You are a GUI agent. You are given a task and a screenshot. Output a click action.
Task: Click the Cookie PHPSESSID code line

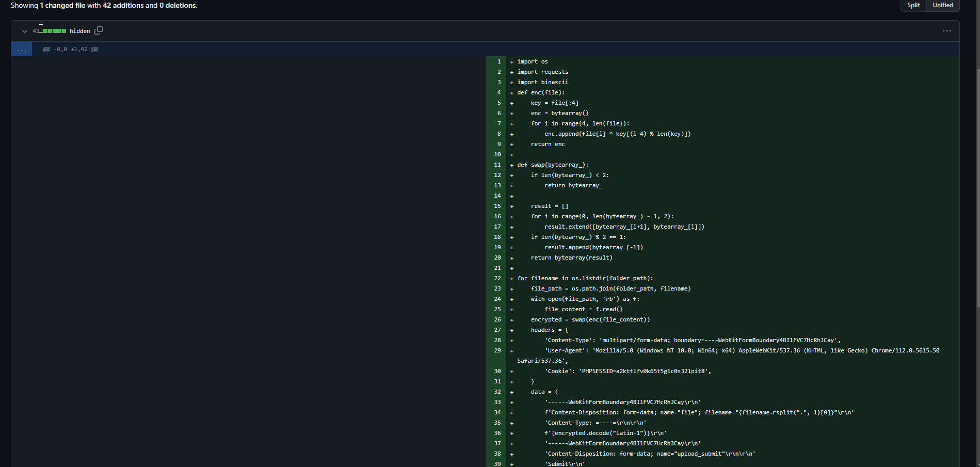click(628, 371)
